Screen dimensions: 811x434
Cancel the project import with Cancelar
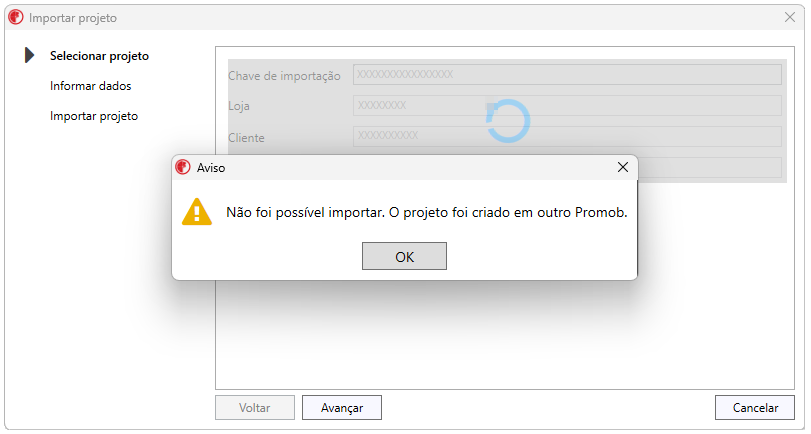coord(755,408)
